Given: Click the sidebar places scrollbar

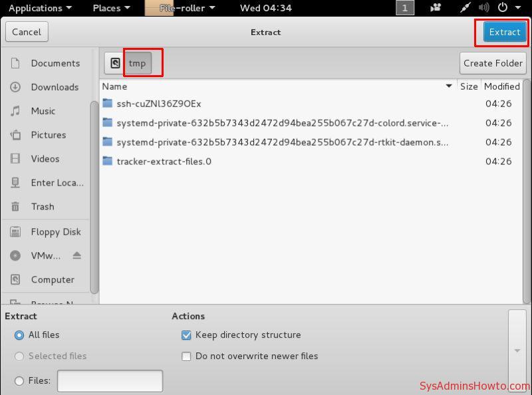Looking at the screenshot, I should (94, 197).
